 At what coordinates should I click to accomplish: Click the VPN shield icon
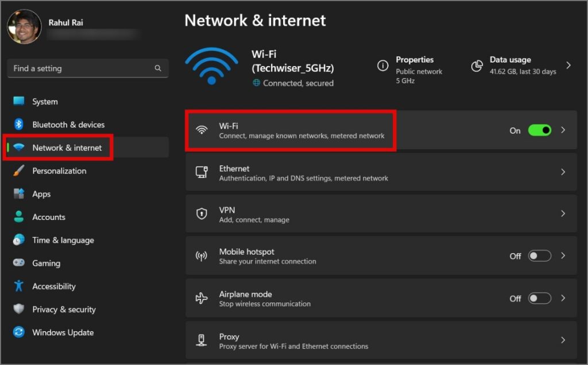[202, 214]
